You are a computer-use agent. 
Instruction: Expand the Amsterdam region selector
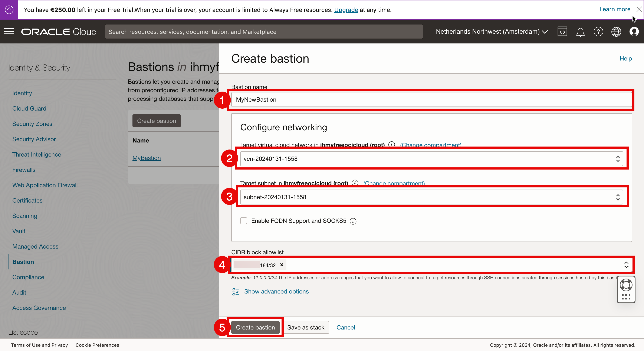pyautogui.click(x=492, y=32)
